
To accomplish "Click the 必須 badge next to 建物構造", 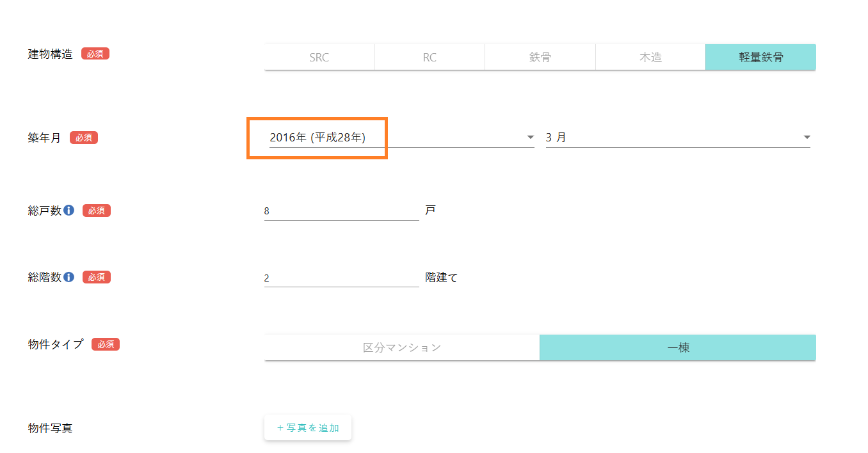I will tap(95, 54).
